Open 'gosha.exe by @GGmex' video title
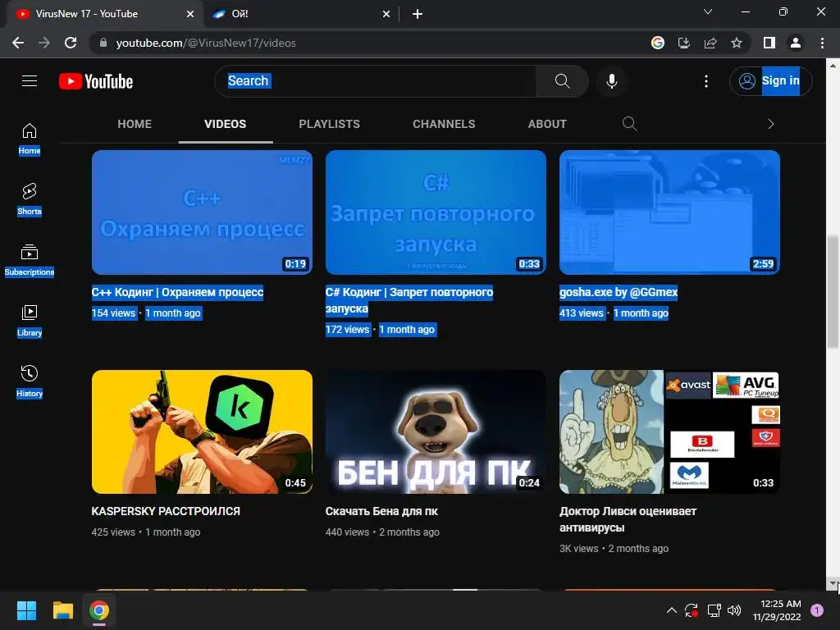840x630 pixels. click(619, 293)
